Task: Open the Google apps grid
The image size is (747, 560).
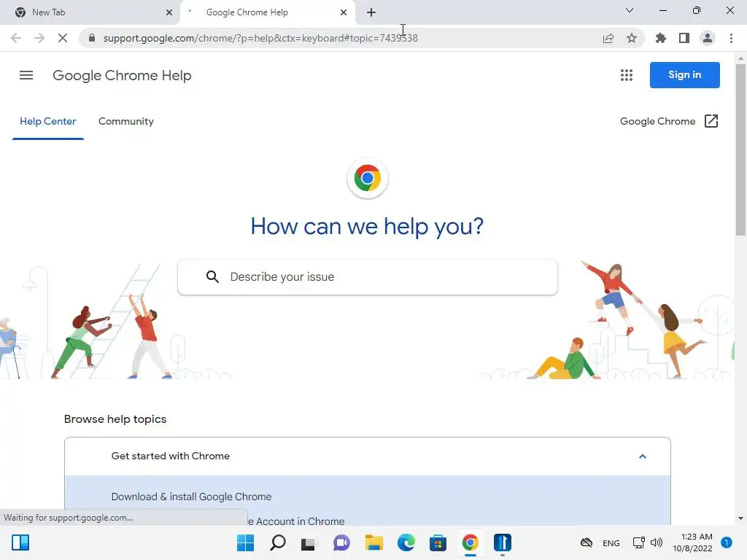Action: (627, 75)
